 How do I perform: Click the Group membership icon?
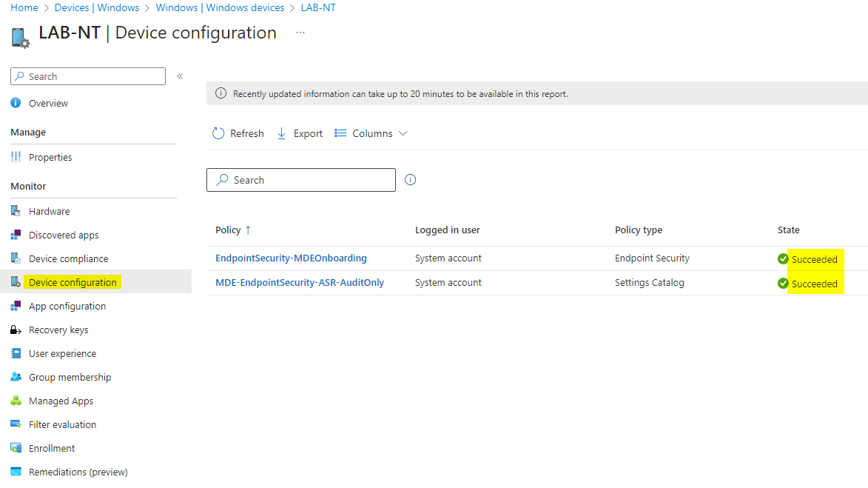16,376
